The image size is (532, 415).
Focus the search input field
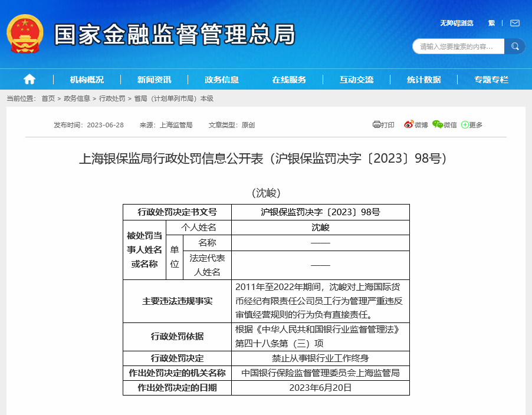458,47
